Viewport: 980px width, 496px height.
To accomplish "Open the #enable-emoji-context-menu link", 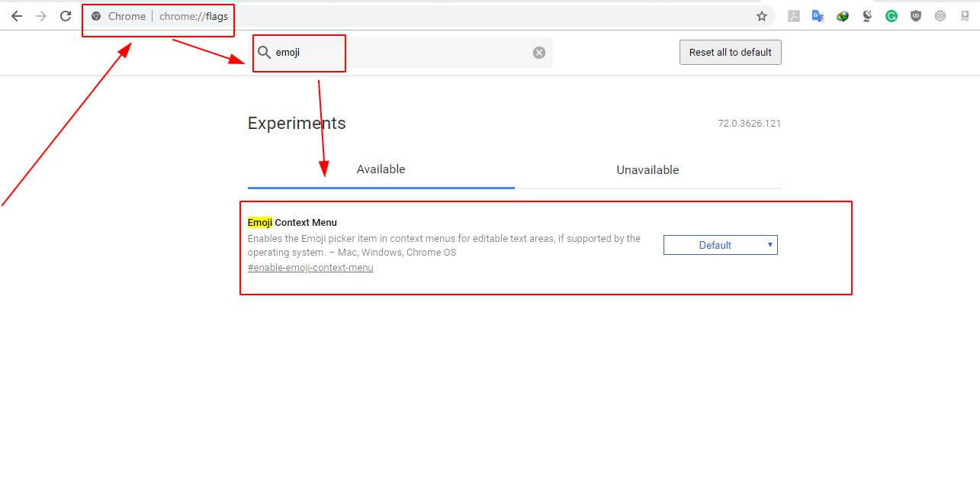I will 310,268.
